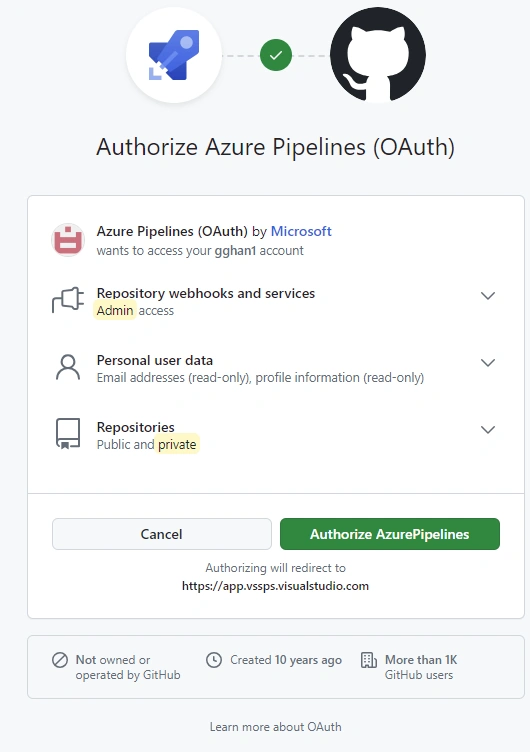The height and width of the screenshot is (752, 530).
Task: Click the 'gghan1' account name
Action: [235, 251]
